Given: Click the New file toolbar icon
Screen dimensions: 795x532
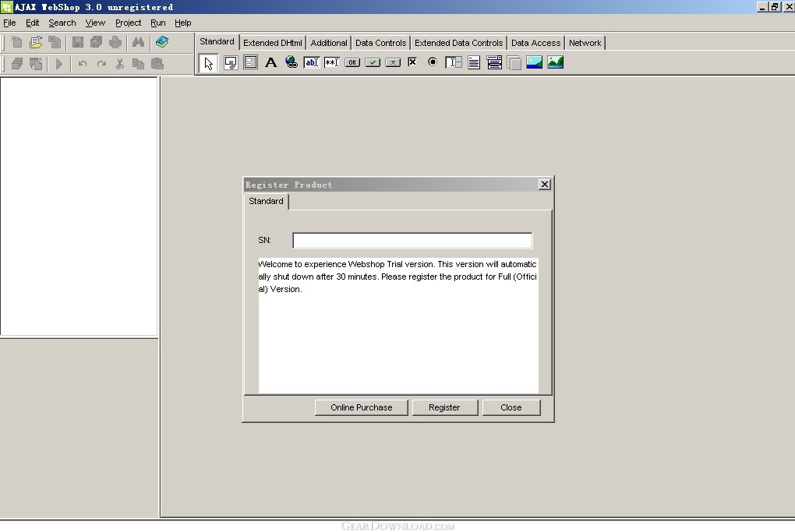Looking at the screenshot, I should tap(16, 42).
